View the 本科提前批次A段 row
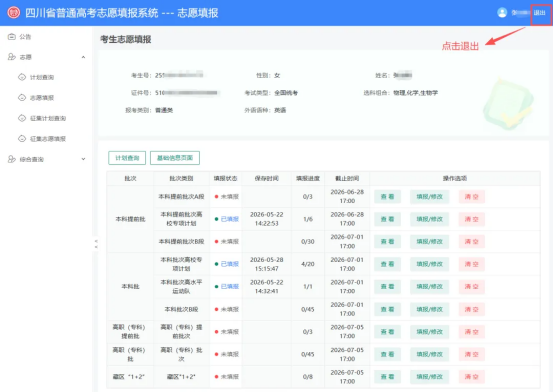This screenshot has width=553, height=392. coord(387,197)
